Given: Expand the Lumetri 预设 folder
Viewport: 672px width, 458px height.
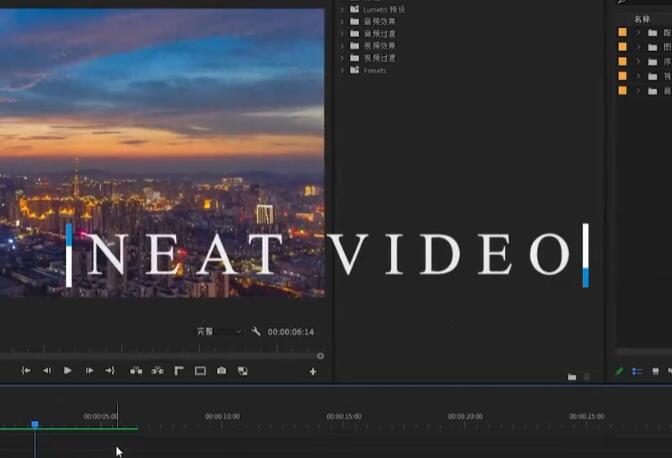Looking at the screenshot, I should [342, 9].
